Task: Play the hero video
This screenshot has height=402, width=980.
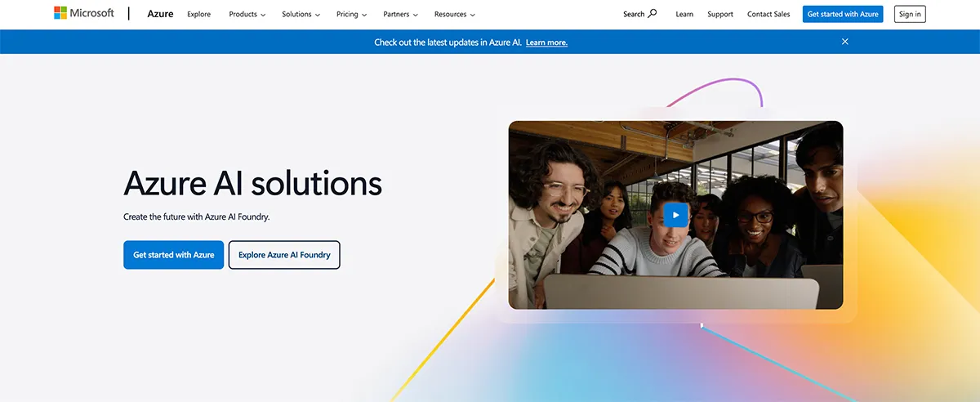Action: click(675, 215)
